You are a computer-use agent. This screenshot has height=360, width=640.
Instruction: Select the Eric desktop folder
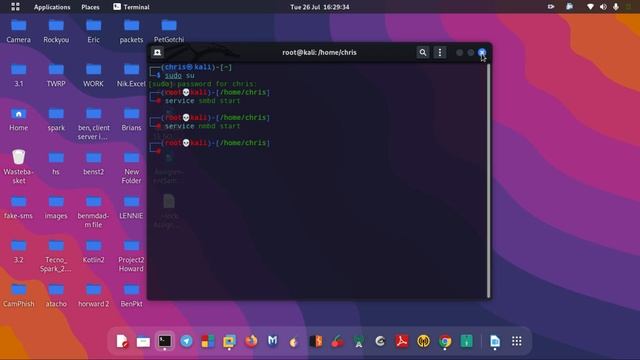click(x=93, y=31)
